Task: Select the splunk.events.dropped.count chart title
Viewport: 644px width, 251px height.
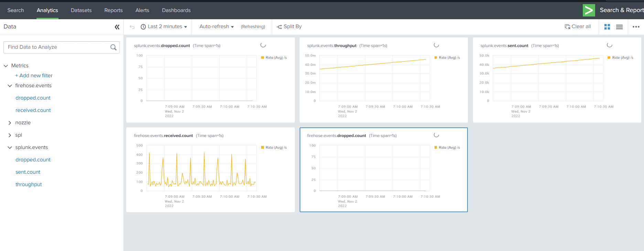Action: (162, 46)
